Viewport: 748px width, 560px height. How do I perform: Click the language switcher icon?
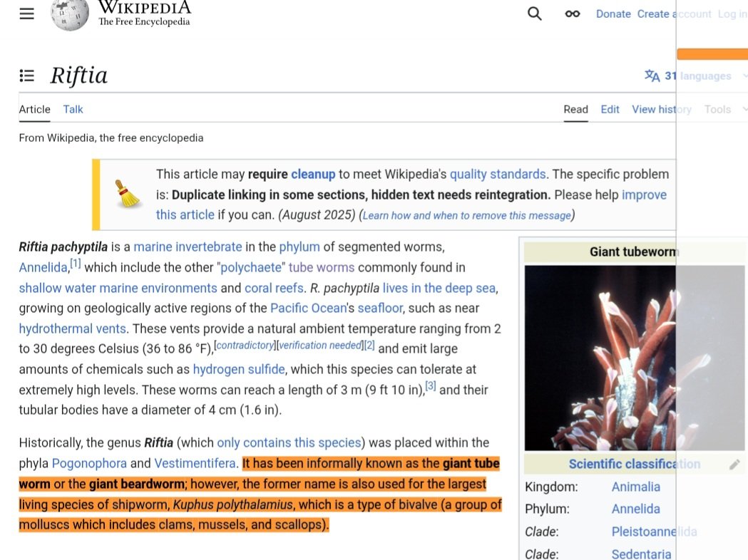(652, 76)
